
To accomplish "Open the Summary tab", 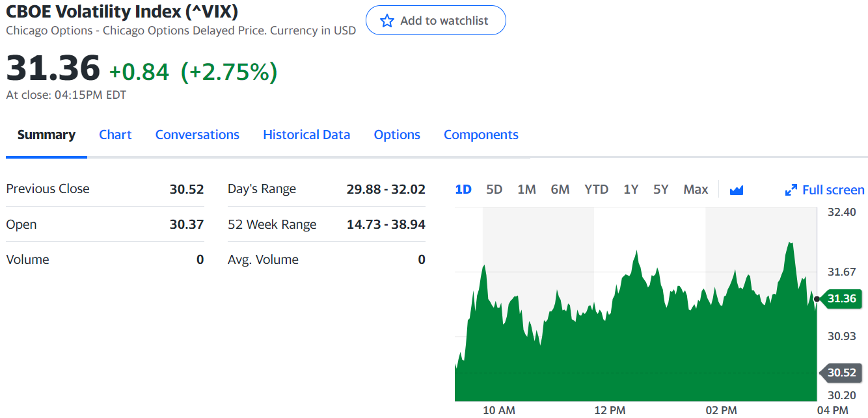I will (x=46, y=135).
